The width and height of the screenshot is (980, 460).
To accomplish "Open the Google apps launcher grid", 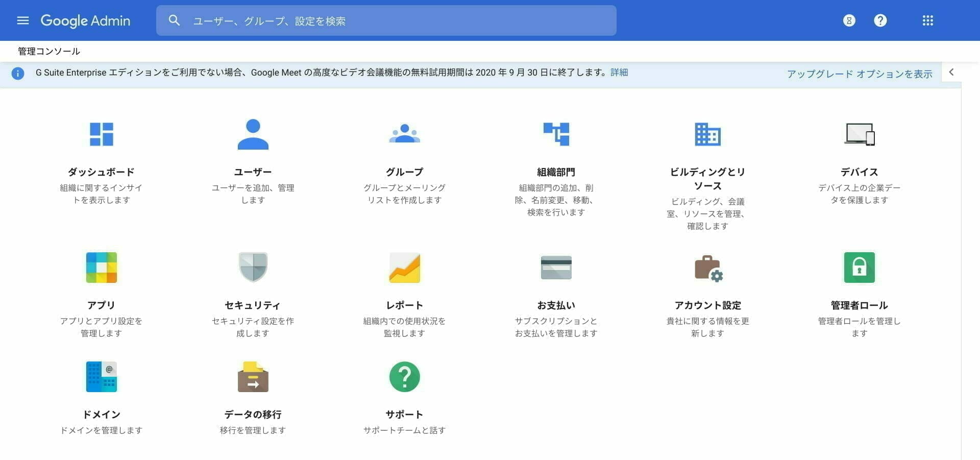I will [x=927, y=20].
